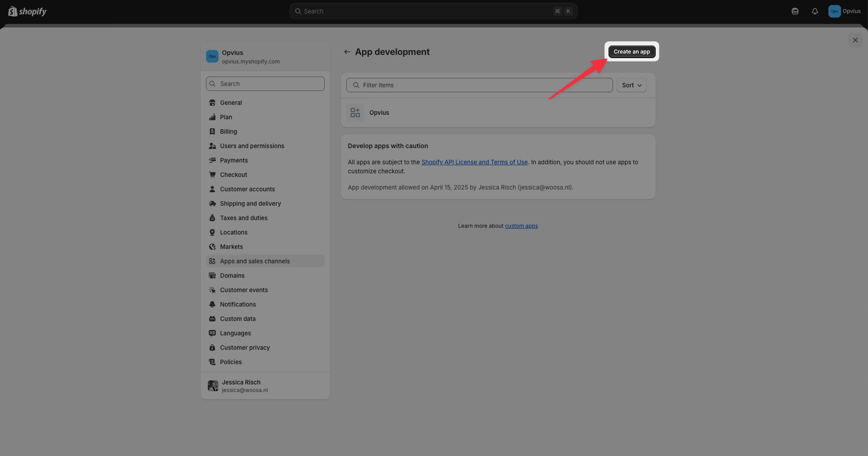The height and width of the screenshot is (456, 868).
Task: Open Domains settings
Action: click(x=265, y=275)
